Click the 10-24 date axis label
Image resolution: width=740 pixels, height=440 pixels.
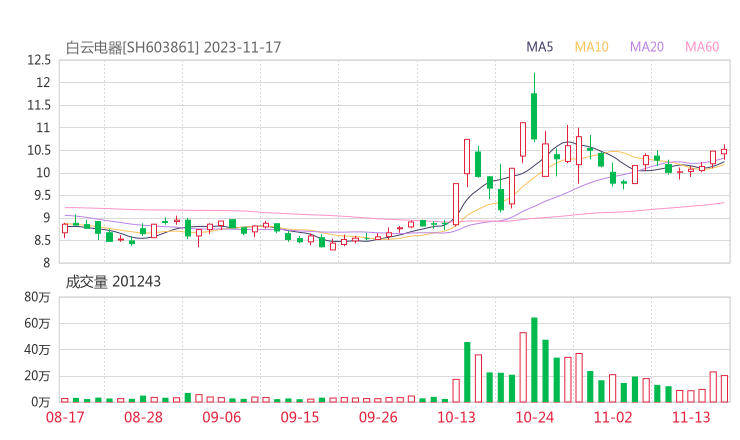click(535, 417)
